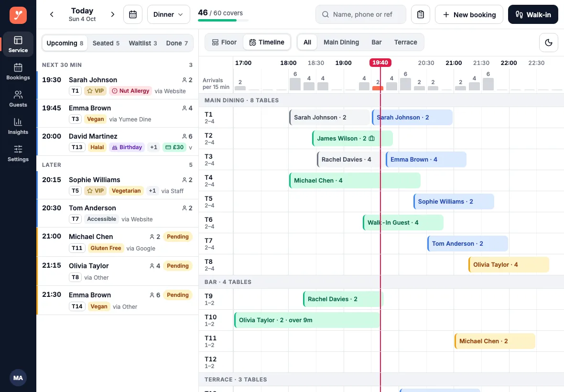Select Olivia Taylor over 9m block on T10
Screen dimensions: 564x392
(307, 320)
